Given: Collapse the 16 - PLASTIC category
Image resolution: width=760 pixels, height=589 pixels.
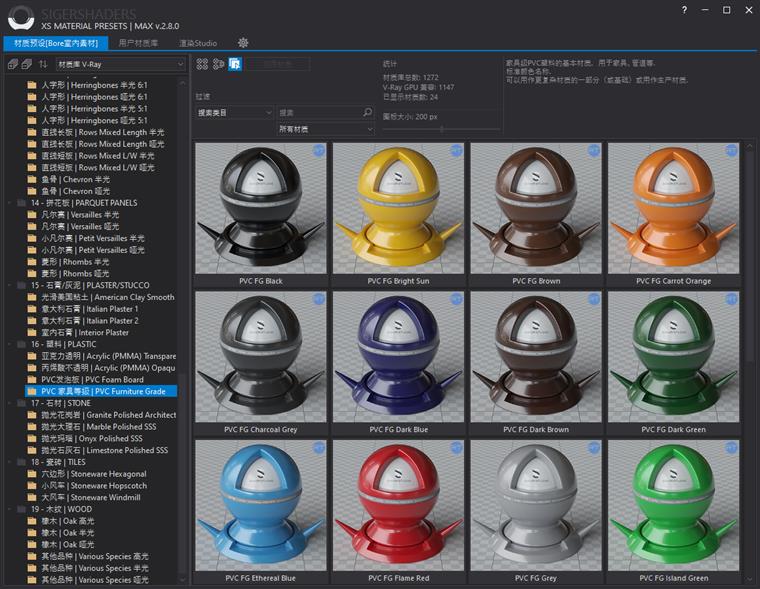Looking at the screenshot, I should tap(10, 344).
